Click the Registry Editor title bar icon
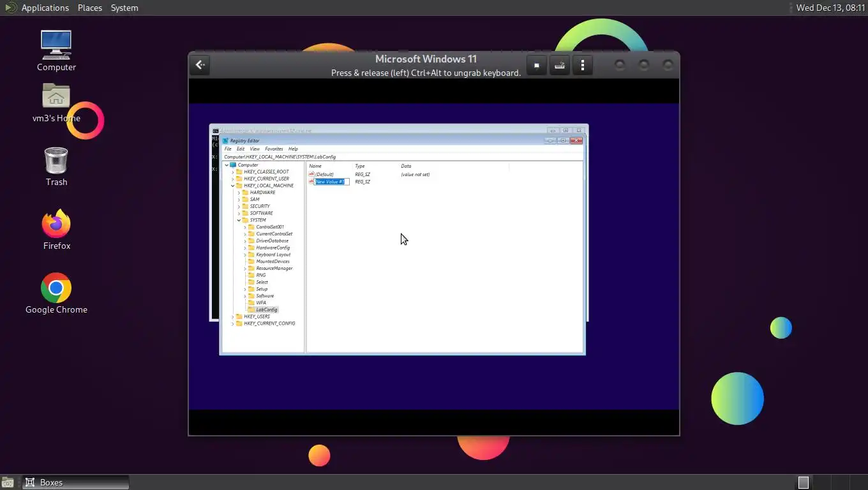The image size is (868, 490). pyautogui.click(x=225, y=140)
